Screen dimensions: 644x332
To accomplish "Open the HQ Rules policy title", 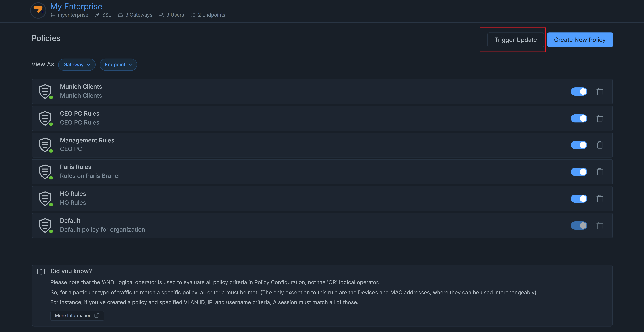I will pos(73,194).
